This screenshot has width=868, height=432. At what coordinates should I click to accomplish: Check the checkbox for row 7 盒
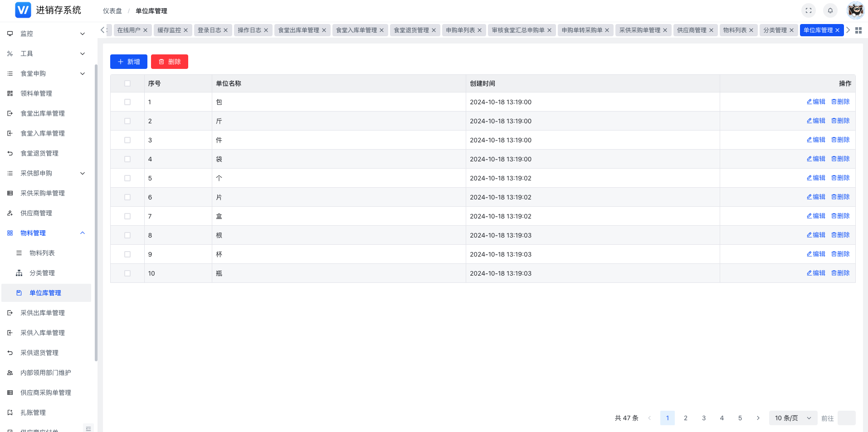[127, 216]
